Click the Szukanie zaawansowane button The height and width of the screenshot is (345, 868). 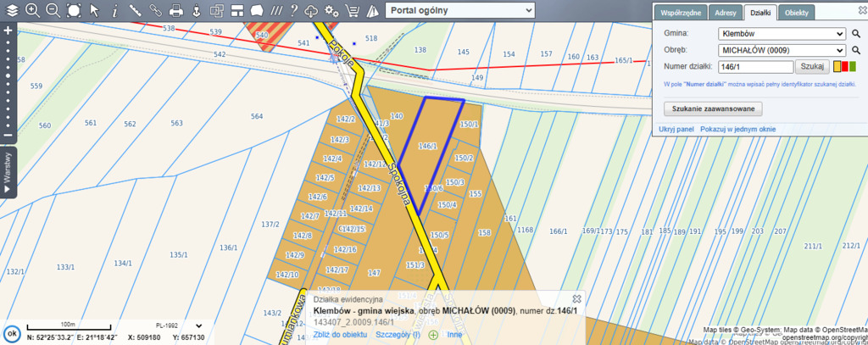coord(713,109)
